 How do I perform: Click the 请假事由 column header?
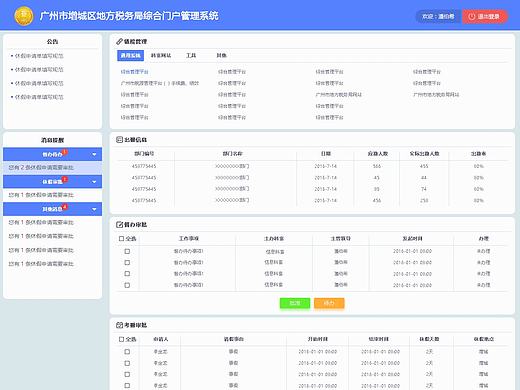[233, 339]
